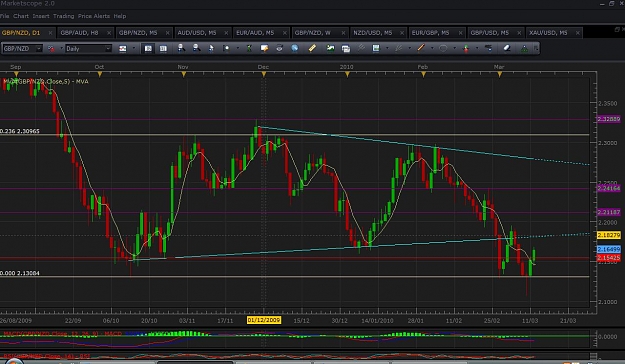The width and height of the screenshot is (625, 364).
Task: Expand the chart type dropdown arrow
Action: click(x=134, y=48)
